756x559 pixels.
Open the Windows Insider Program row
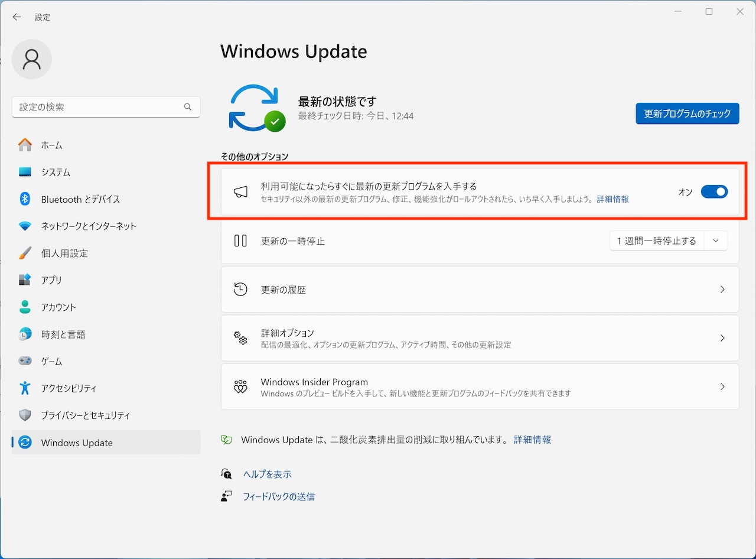coord(480,387)
